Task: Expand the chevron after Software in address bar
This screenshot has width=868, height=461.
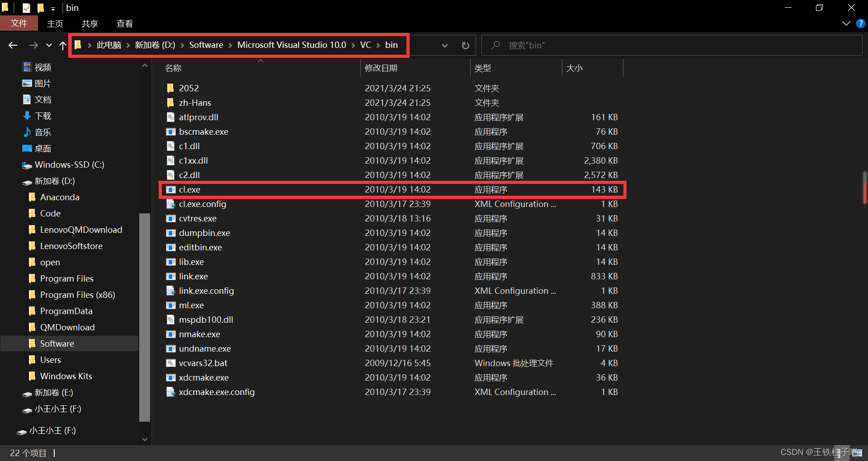Action: (x=230, y=45)
